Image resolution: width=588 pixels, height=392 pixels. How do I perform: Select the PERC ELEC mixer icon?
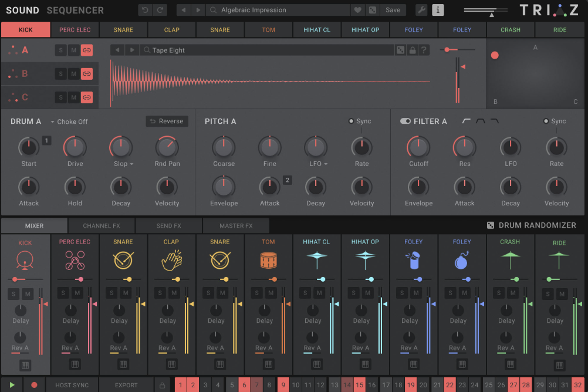75,261
